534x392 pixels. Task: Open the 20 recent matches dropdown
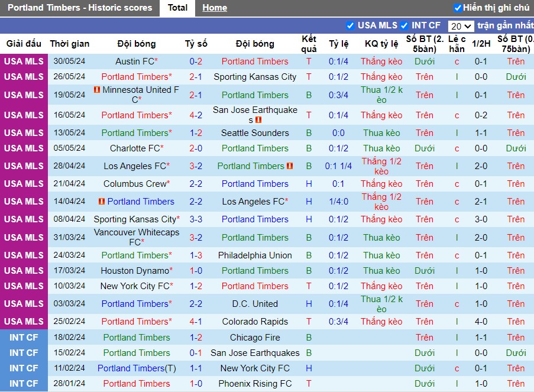(461, 26)
